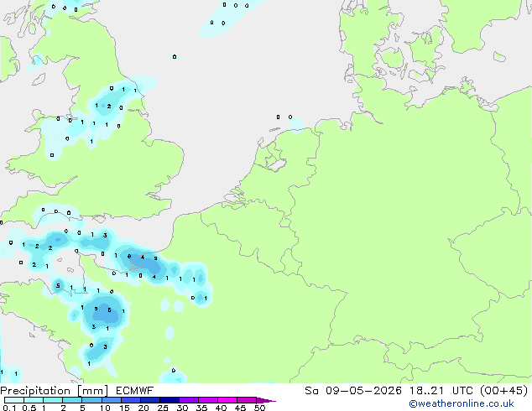Click the '(00+45)' forecast run label

[x=503, y=391]
